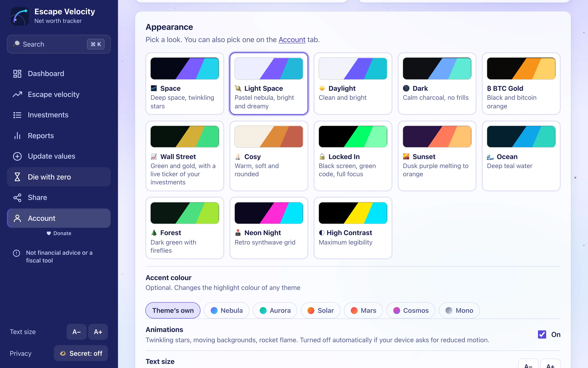The height and width of the screenshot is (368, 588).
Task: Apply the Ocean theme card
Action: [521, 156]
